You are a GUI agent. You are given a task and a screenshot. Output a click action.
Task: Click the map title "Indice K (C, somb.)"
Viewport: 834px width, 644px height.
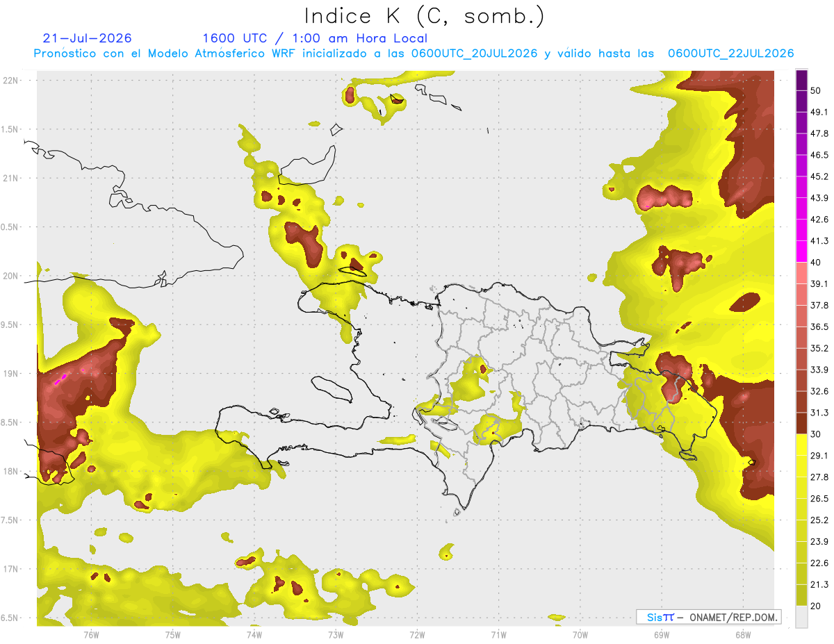tap(425, 16)
